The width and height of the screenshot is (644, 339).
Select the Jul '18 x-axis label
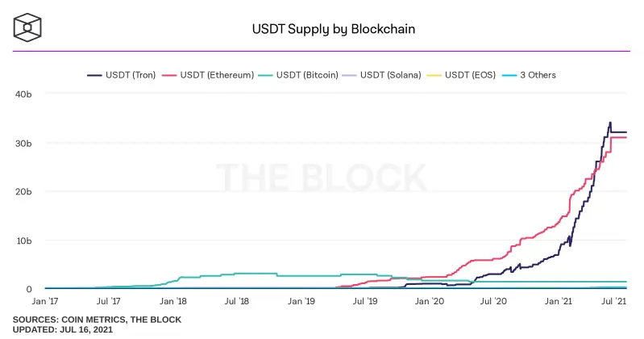click(237, 301)
